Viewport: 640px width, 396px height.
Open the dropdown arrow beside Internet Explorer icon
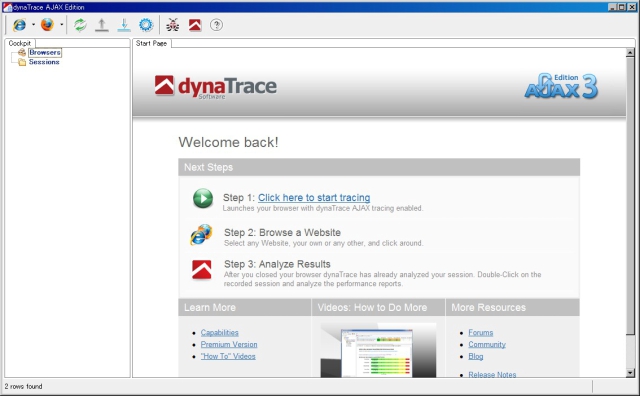(33, 25)
